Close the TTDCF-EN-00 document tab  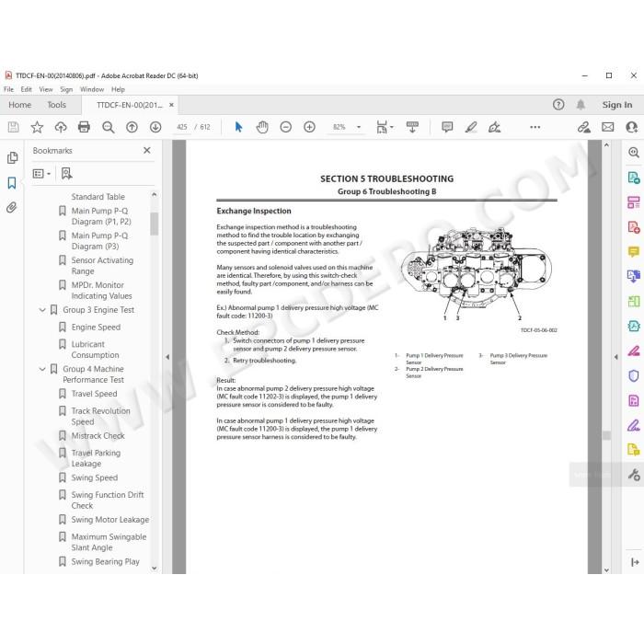point(171,105)
